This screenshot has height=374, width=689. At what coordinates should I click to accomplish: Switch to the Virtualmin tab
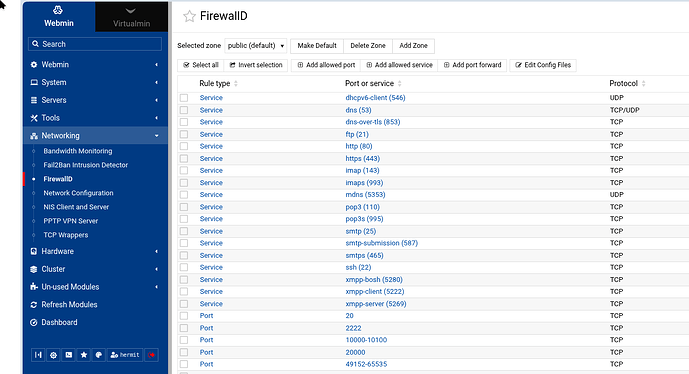coord(131,17)
